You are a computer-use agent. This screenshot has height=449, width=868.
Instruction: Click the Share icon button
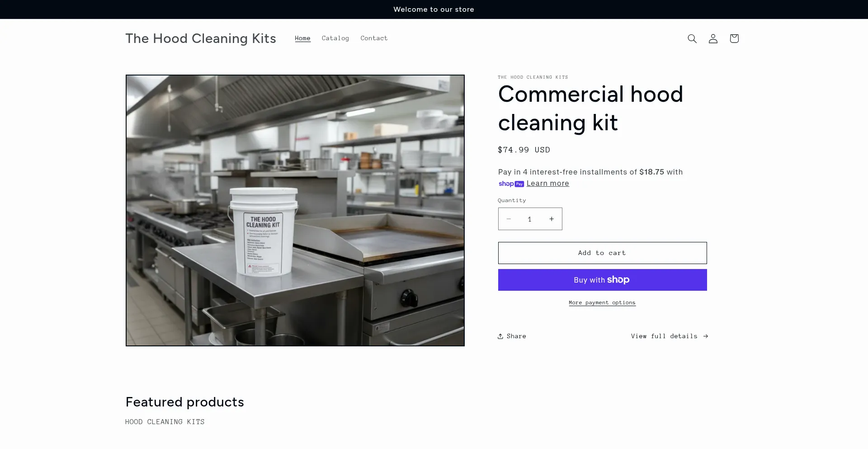pyautogui.click(x=512, y=336)
